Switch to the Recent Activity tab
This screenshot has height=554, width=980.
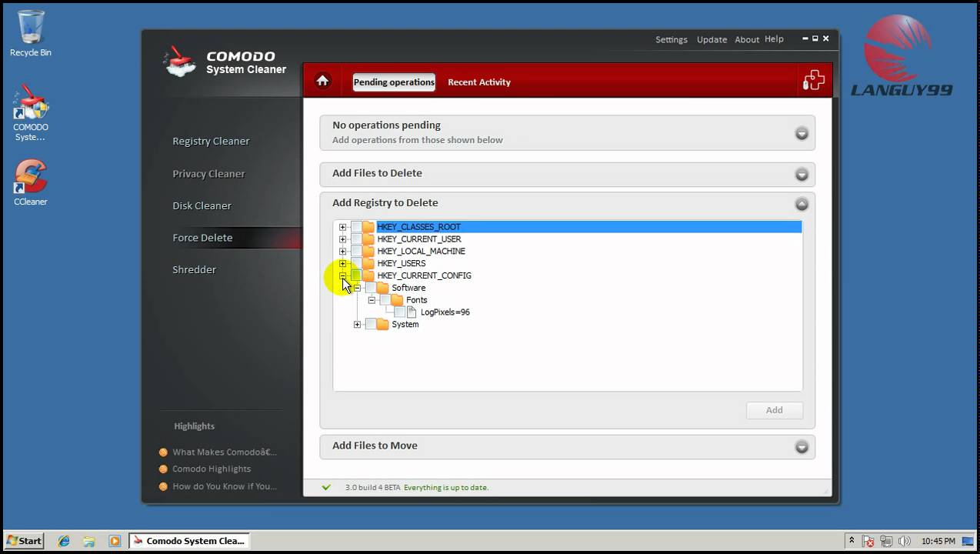[x=478, y=82]
